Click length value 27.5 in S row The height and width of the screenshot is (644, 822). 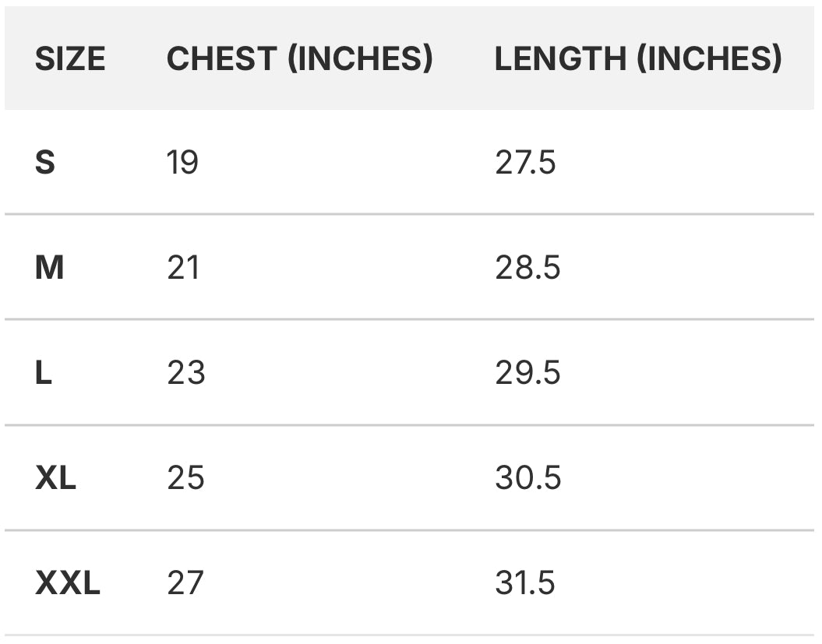tap(525, 163)
